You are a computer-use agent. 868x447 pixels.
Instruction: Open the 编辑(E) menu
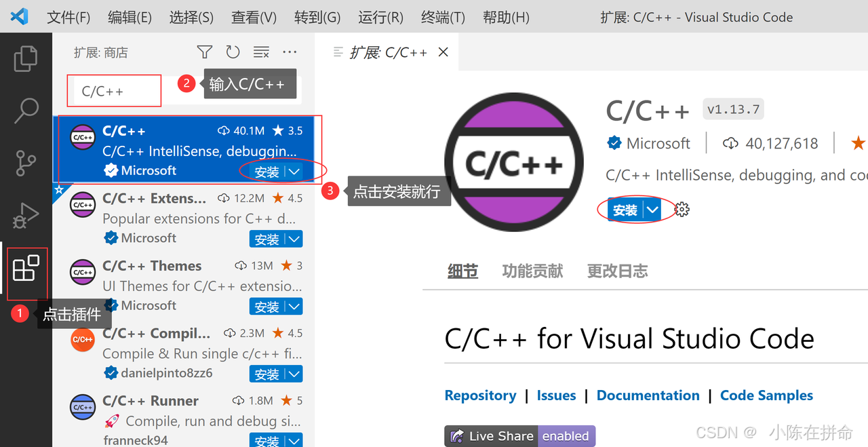pos(130,18)
